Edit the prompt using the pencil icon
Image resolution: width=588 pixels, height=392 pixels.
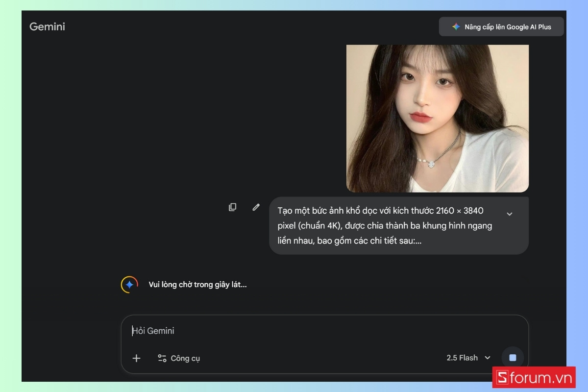pyautogui.click(x=256, y=207)
